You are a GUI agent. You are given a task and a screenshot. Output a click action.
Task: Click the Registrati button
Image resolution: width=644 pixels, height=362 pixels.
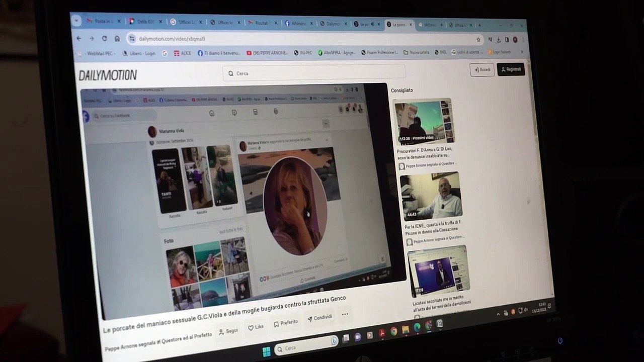(x=511, y=69)
